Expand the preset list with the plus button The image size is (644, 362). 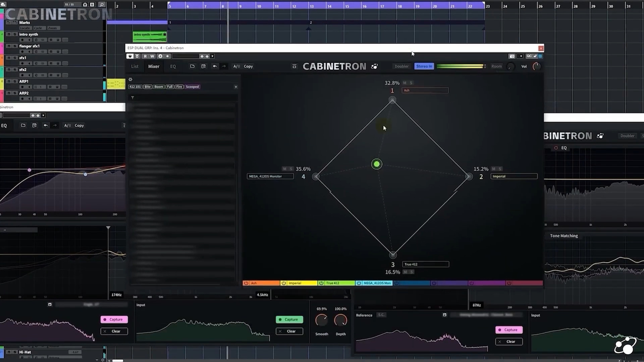(236, 86)
